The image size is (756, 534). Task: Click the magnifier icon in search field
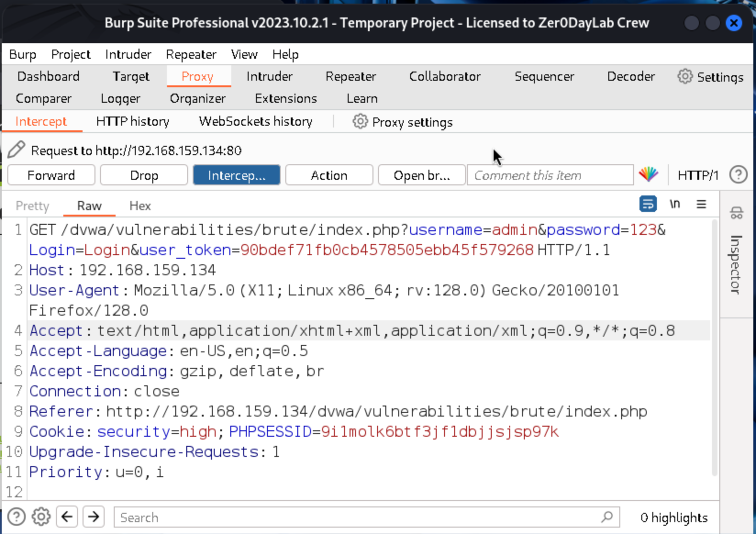click(606, 517)
